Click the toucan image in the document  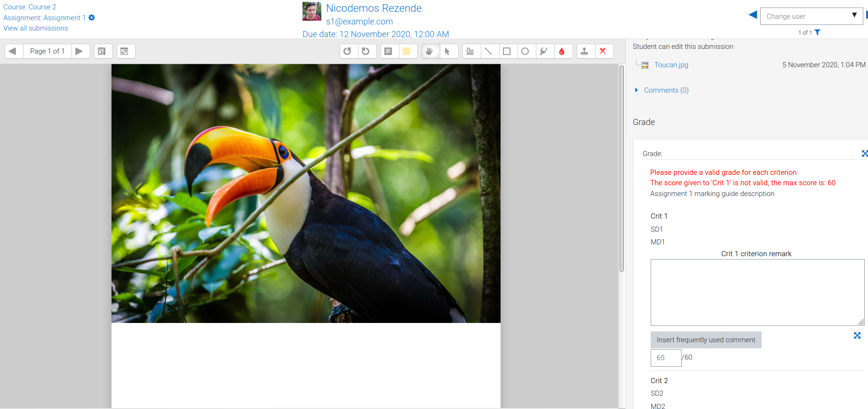coord(306,194)
